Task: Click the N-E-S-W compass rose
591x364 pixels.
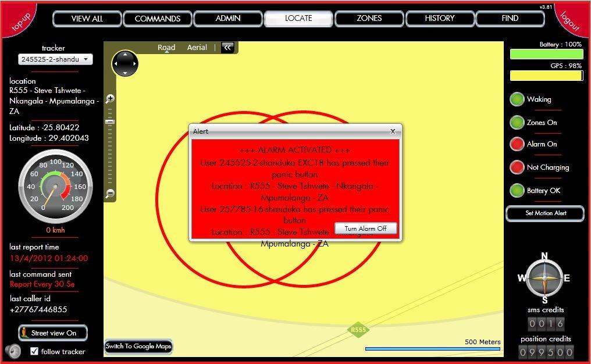Action: coord(544,278)
